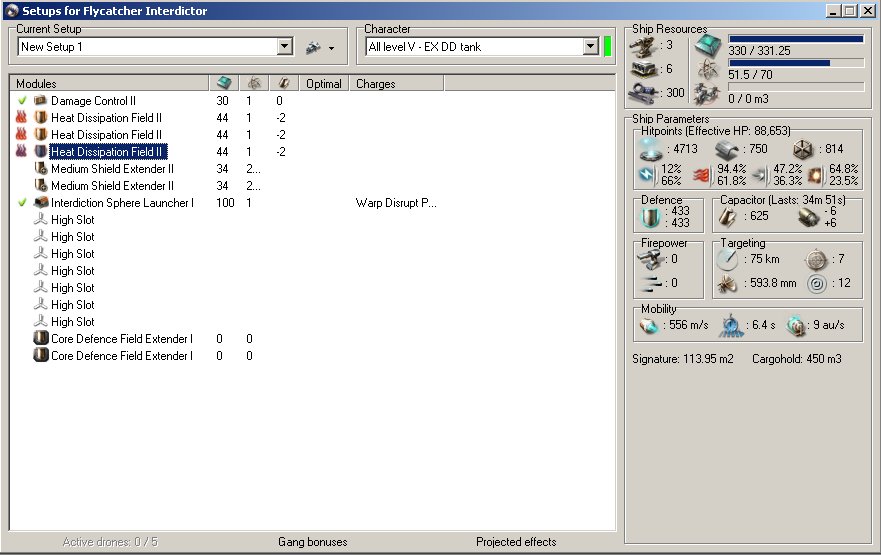Select the first Medium Shield Extender II
881x555 pixels.
pos(112,169)
